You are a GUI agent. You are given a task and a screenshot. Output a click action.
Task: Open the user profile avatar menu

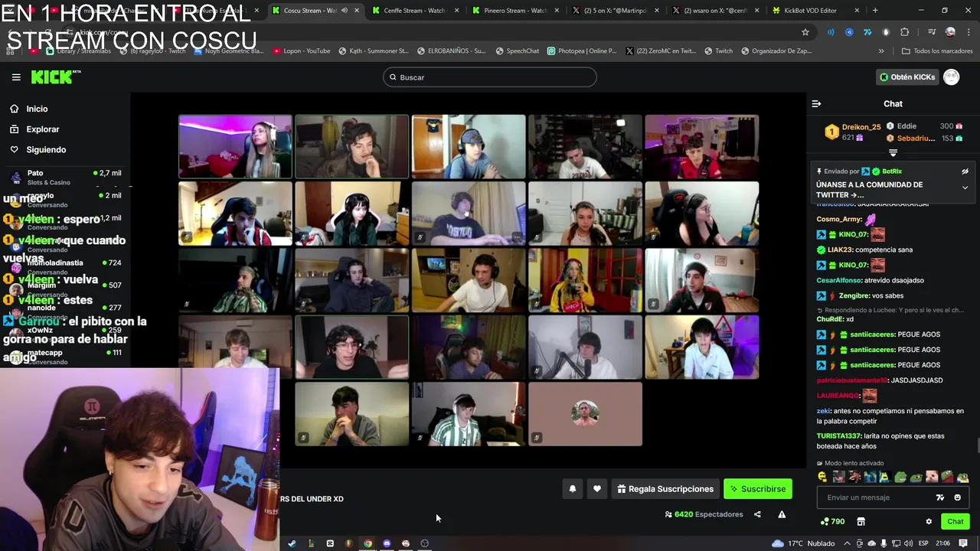[x=951, y=77]
